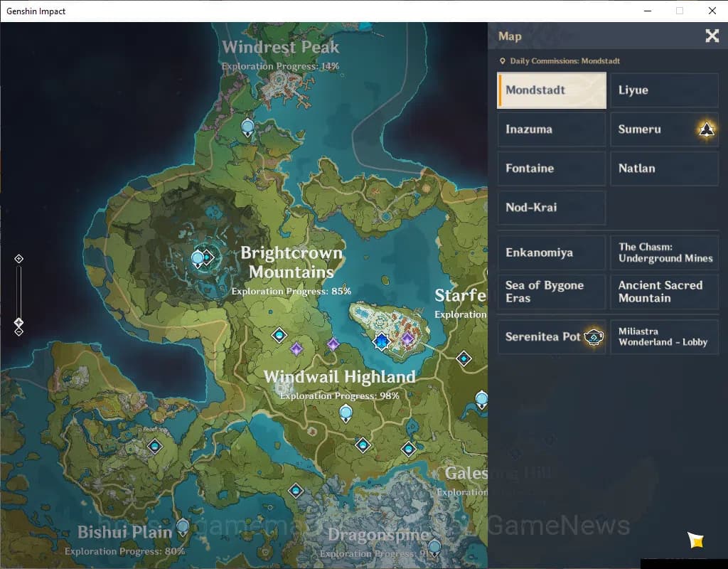The image size is (728, 569).
Task: Switch map to Sumeru
Action: tap(665, 129)
